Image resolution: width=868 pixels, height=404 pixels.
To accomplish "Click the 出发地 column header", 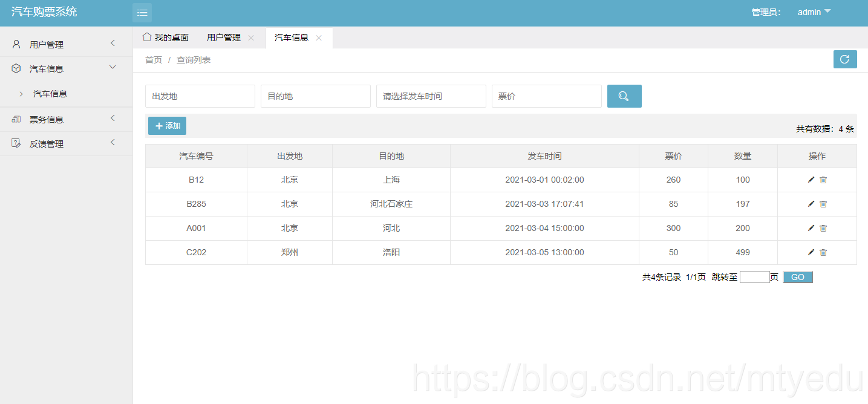I will [290, 156].
